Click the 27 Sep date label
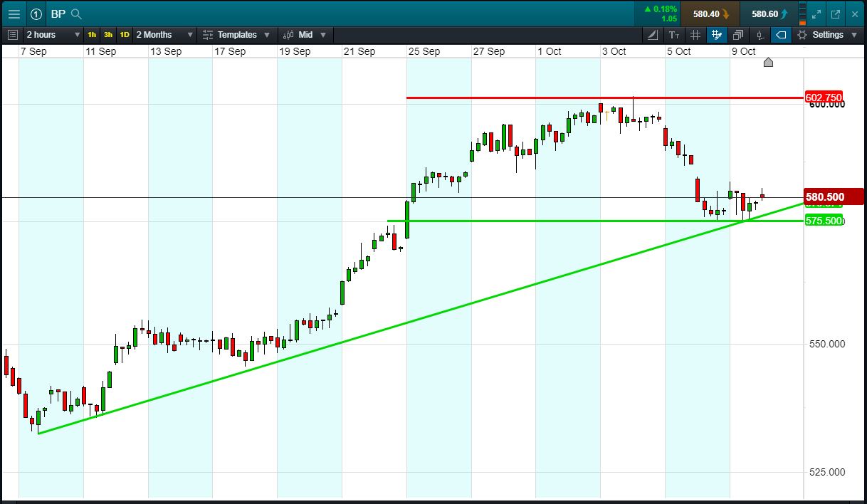Screen dimensions: 867x504 pos(489,51)
